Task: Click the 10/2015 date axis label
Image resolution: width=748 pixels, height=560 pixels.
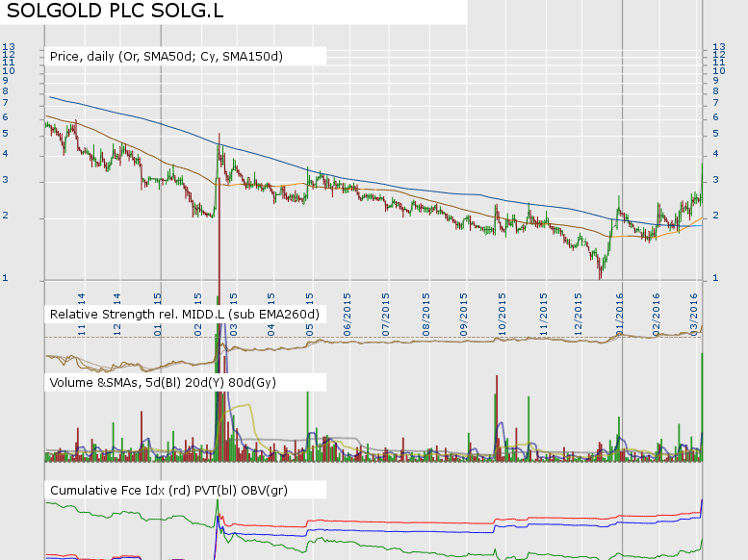Action: [502, 315]
